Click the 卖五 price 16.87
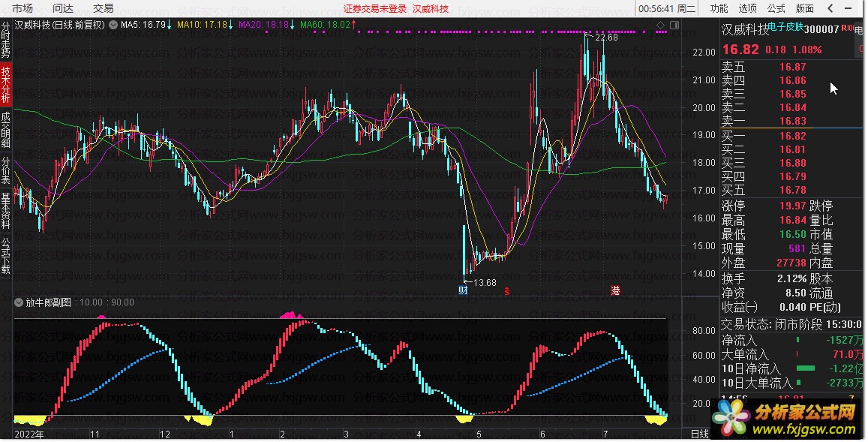Image resolution: width=868 pixels, height=442 pixels. 793,67
